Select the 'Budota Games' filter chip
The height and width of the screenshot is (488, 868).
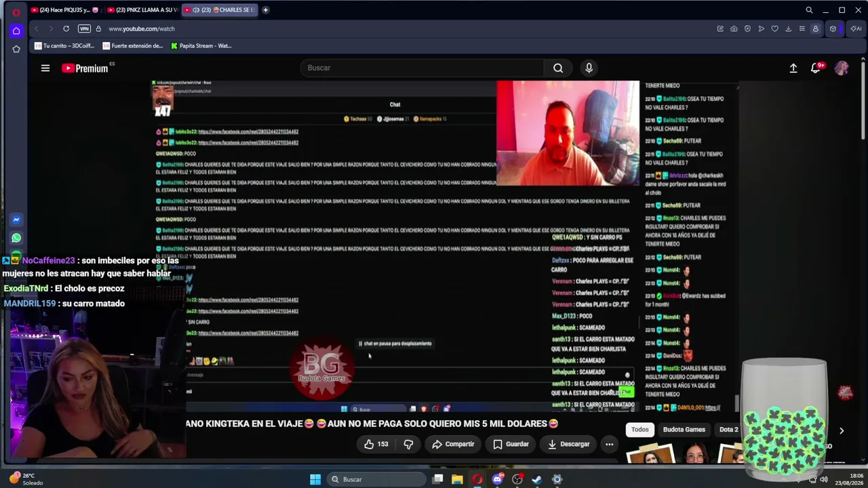[x=684, y=430]
